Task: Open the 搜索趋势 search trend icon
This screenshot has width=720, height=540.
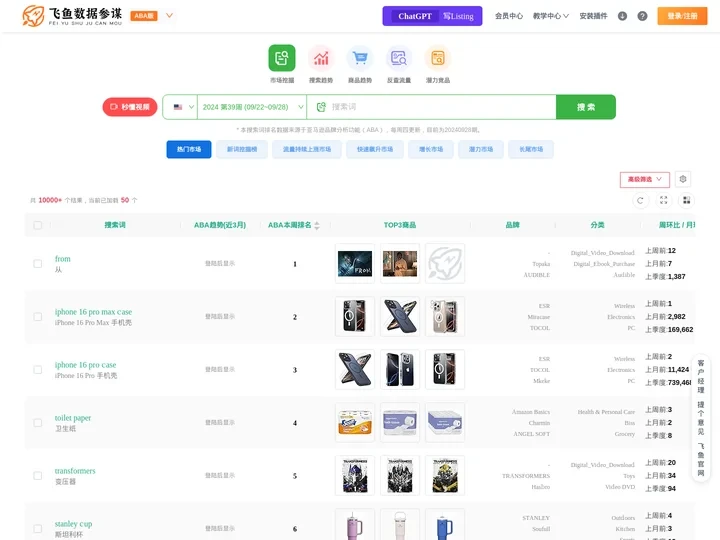Action: point(321,58)
